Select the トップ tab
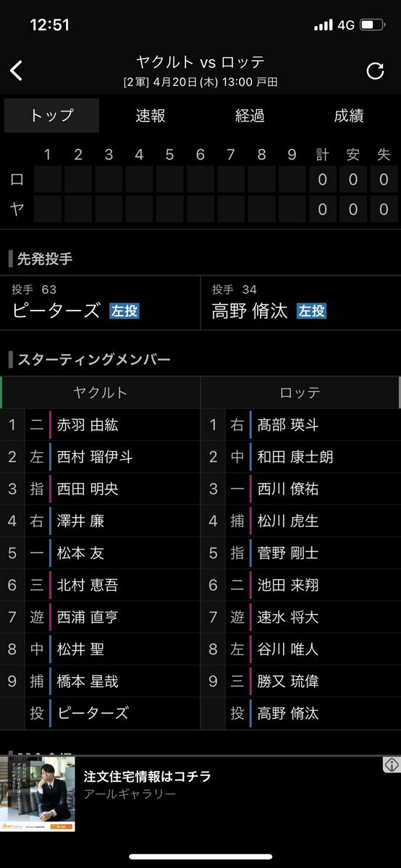This screenshot has width=401, height=868. click(x=51, y=116)
